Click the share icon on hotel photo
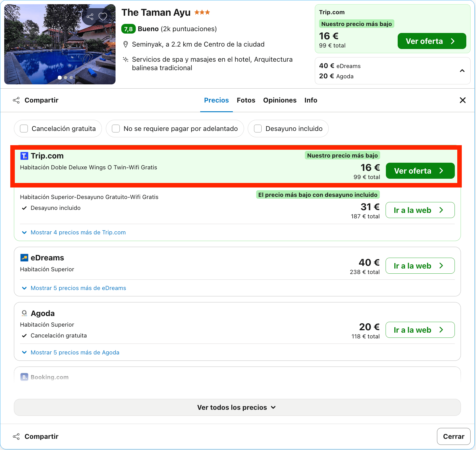Screen dimensions: 476x450 click(x=90, y=17)
